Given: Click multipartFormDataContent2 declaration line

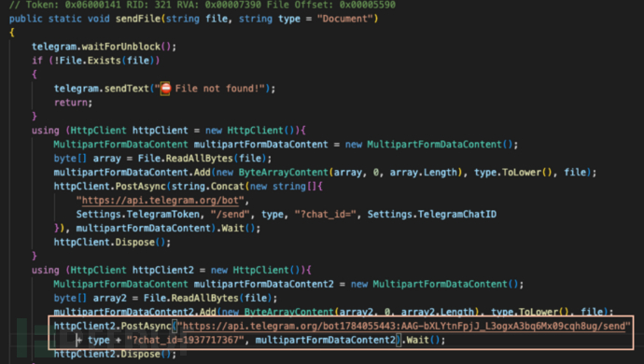Looking at the screenshot, I should 288,284.
